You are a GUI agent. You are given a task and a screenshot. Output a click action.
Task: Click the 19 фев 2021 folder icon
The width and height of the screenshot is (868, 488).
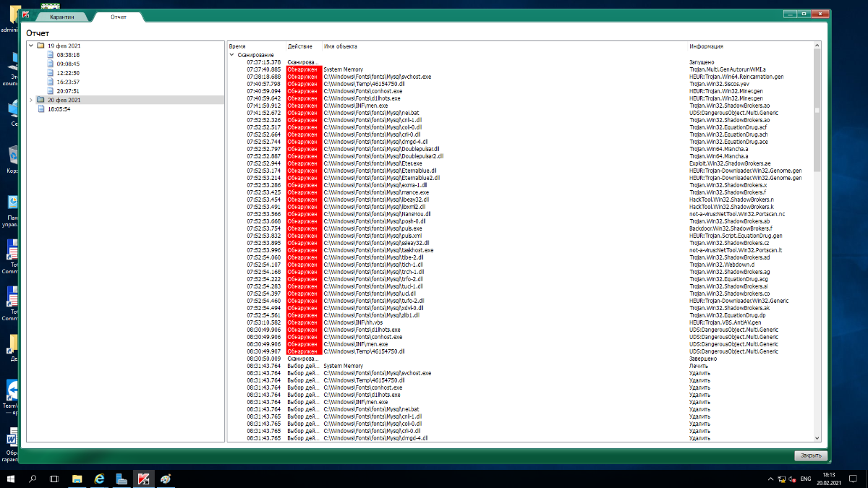41,46
